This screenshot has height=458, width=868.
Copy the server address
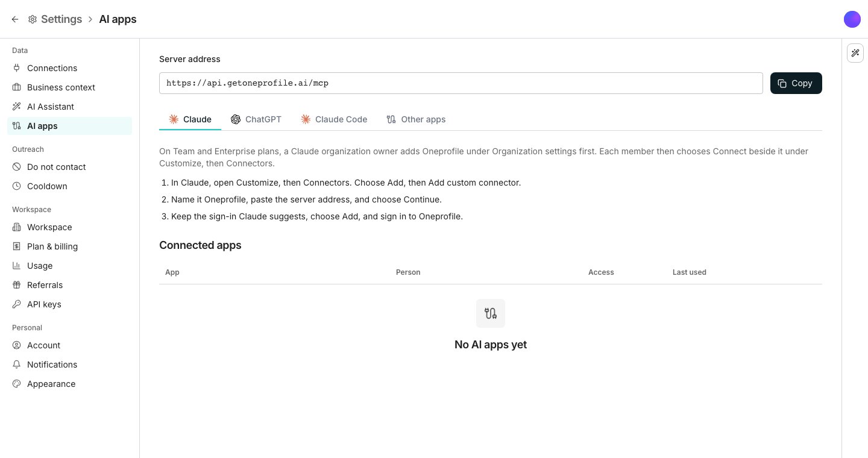point(796,83)
